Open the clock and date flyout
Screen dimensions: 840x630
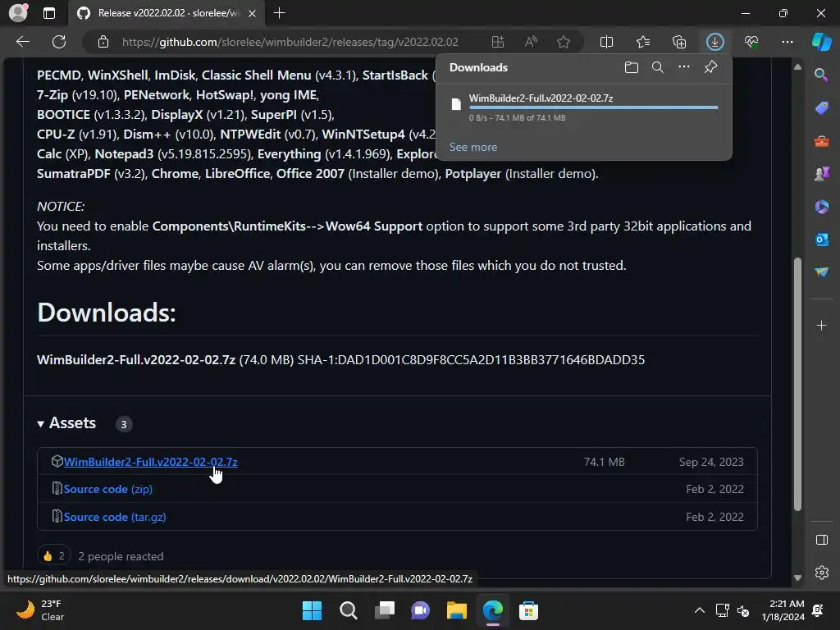(783, 610)
